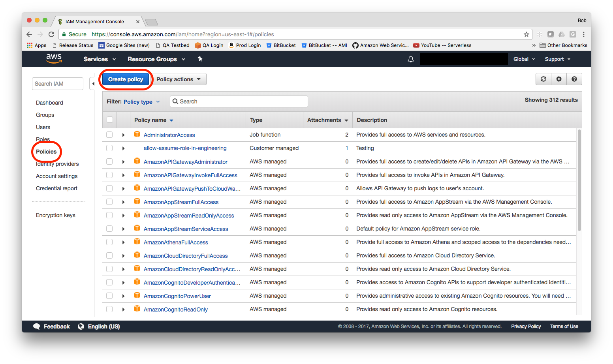Sort by the Attachments column header arrow
Image resolution: width=613 pixels, height=364 pixels.
pyautogui.click(x=346, y=120)
